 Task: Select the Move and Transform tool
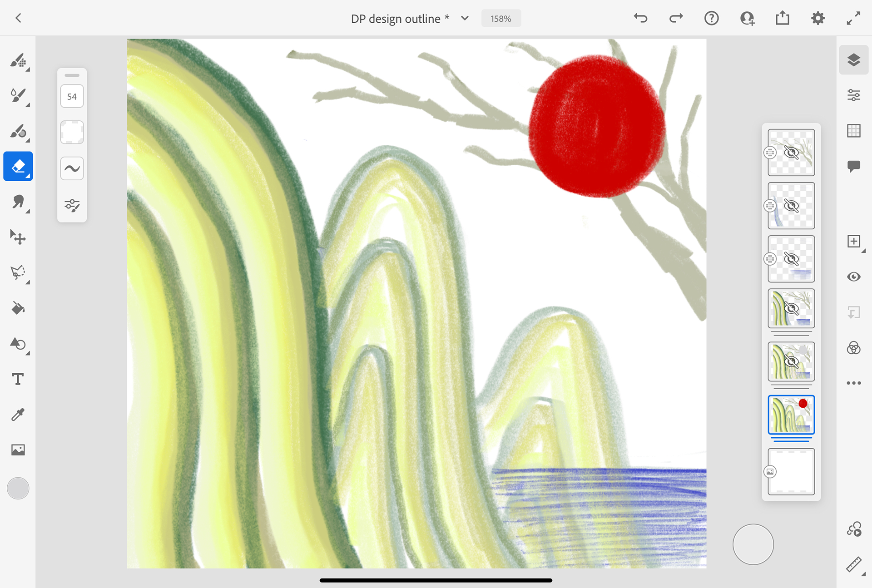18,237
